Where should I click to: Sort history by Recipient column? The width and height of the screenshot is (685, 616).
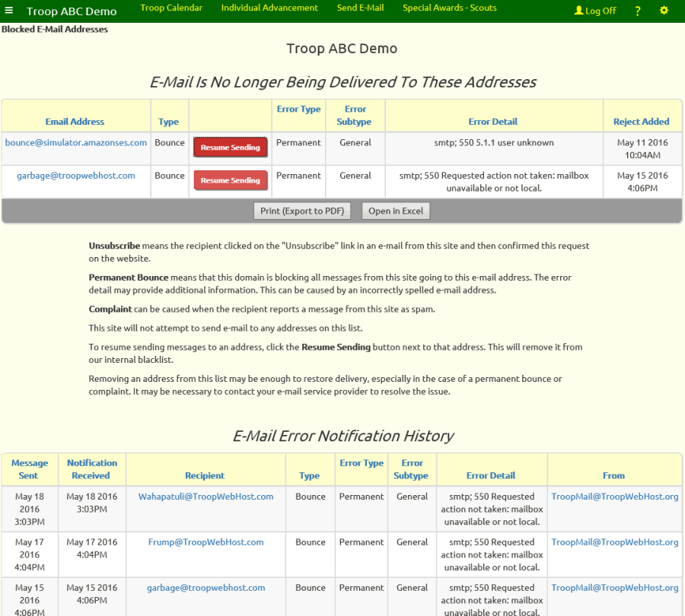tap(205, 475)
